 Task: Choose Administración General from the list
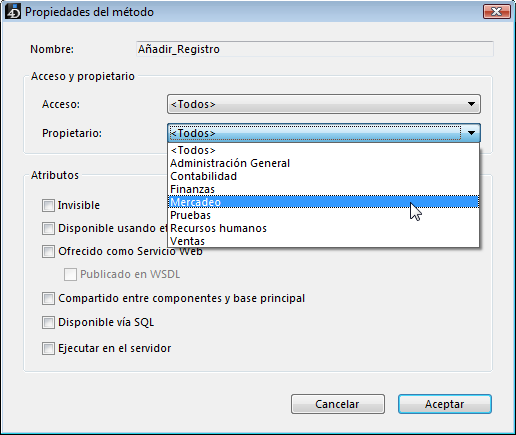[323, 163]
